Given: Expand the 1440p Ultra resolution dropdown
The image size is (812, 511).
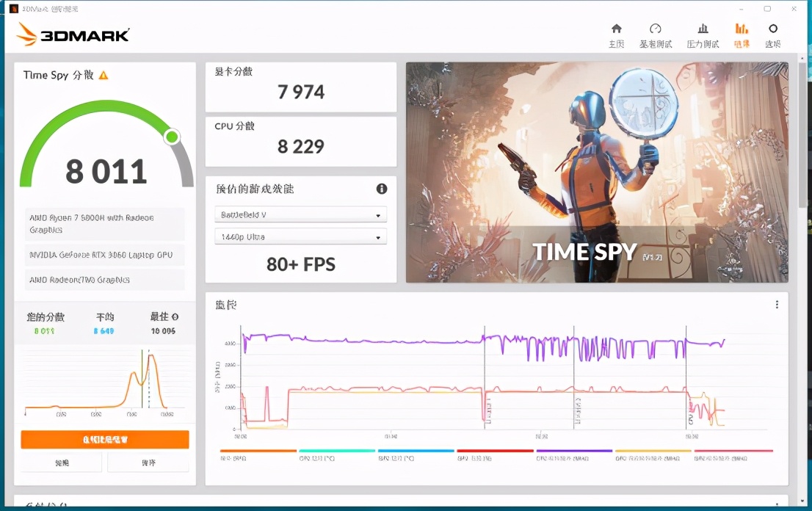Looking at the screenshot, I should point(300,237).
